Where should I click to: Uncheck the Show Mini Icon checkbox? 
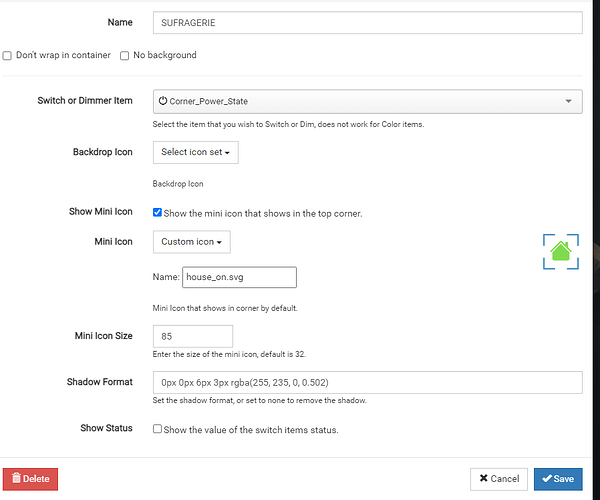click(x=158, y=213)
